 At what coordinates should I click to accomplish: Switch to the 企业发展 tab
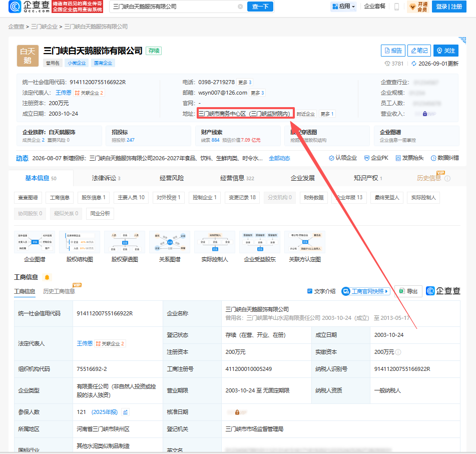[x=303, y=178]
